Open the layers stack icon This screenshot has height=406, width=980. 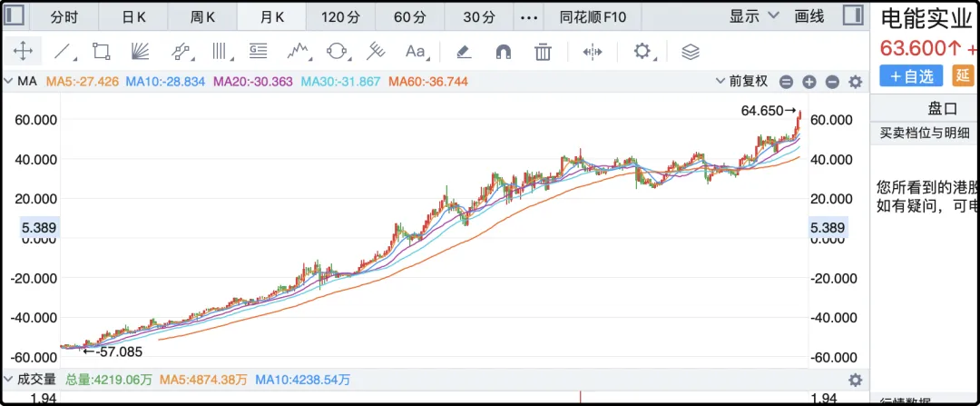click(691, 52)
